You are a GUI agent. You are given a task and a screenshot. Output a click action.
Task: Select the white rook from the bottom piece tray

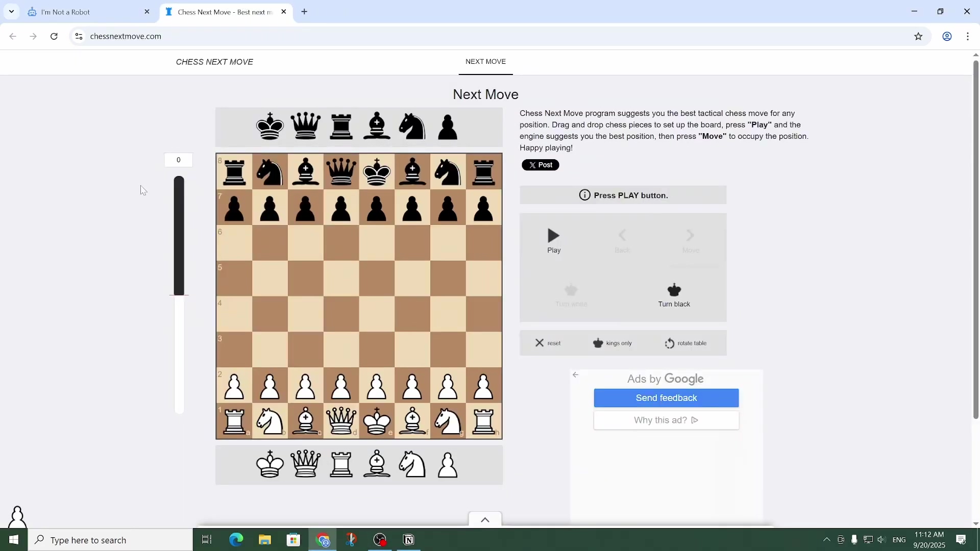pyautogui.click(x=341, y=464)
